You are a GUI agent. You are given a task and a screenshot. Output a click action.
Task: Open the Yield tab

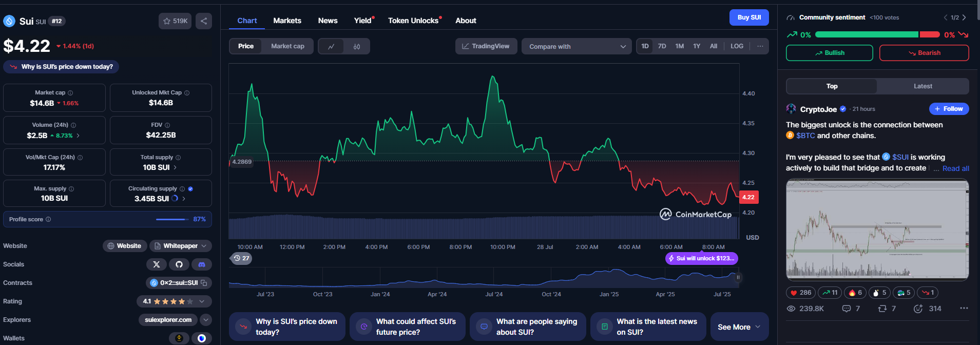pos(363,21)
